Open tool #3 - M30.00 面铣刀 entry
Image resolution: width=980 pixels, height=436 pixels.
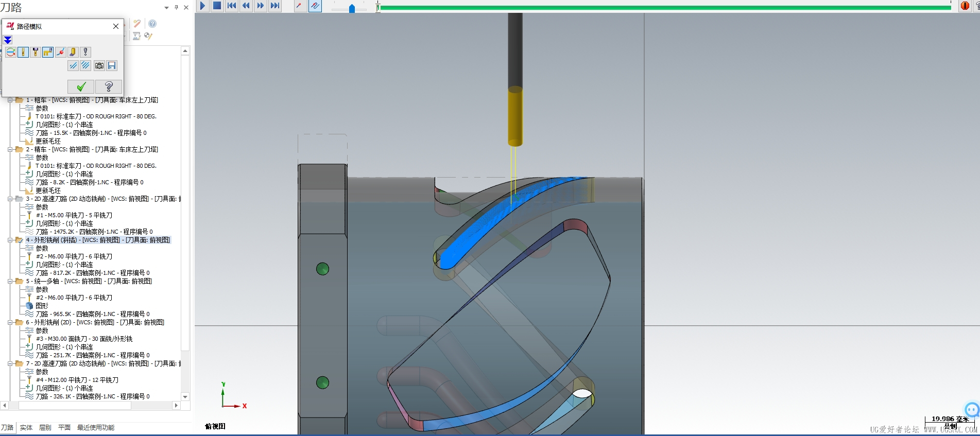pyautogui.click(x=84, y=339)
